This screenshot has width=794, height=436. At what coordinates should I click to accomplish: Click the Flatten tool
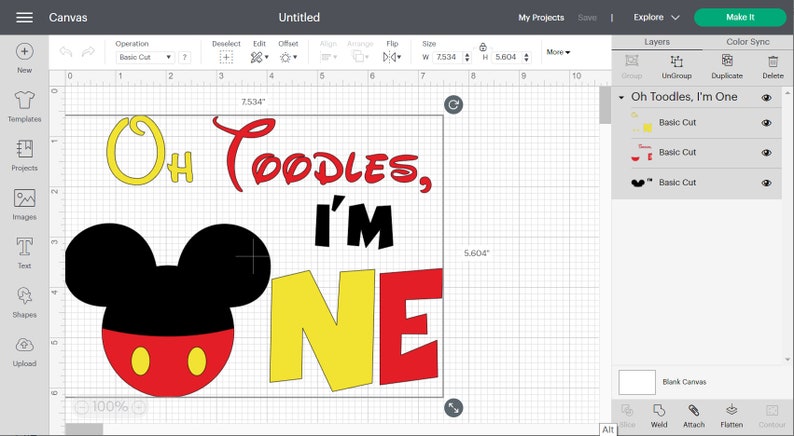[731, 415]
